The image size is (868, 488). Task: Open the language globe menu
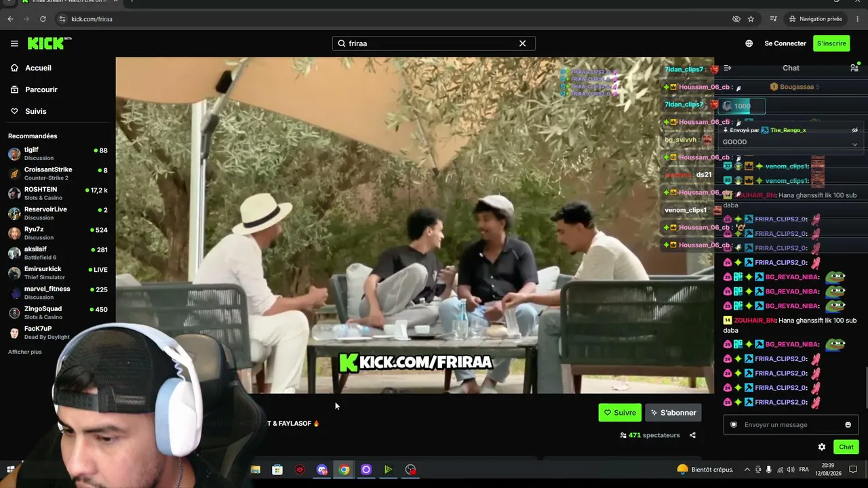click(749, 43)
